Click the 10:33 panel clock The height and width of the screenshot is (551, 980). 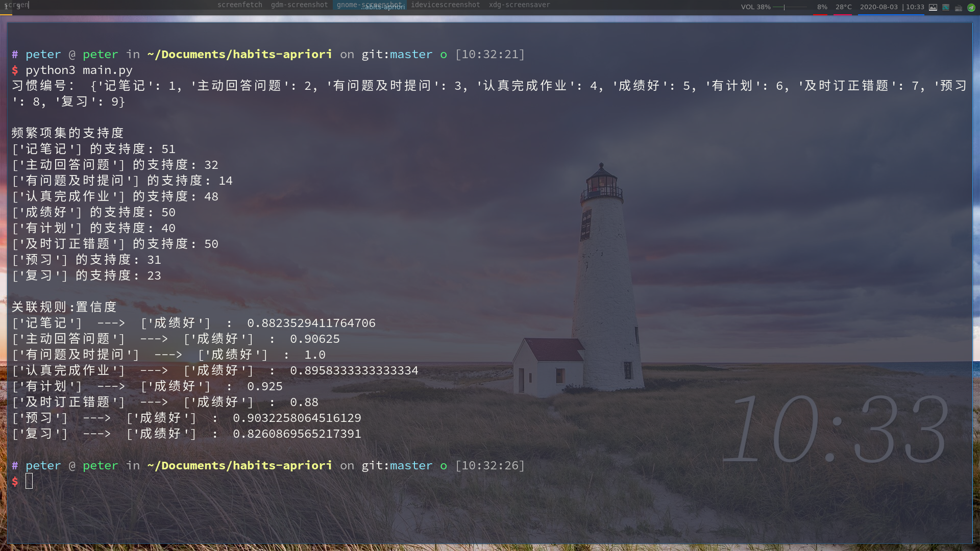pyautogui.click(x=915, y=7)
